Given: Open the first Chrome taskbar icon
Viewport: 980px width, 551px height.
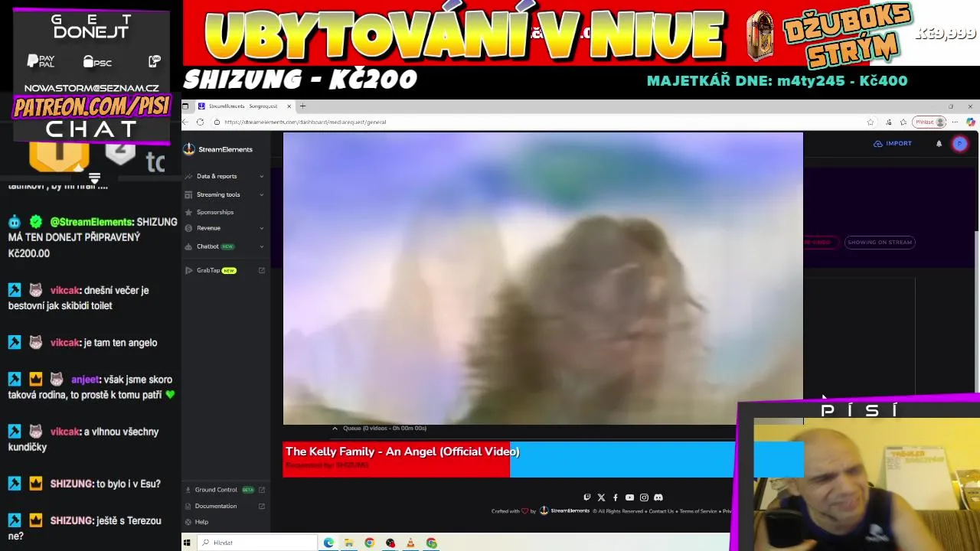Looking at the screenshot, I should [370, 543].
